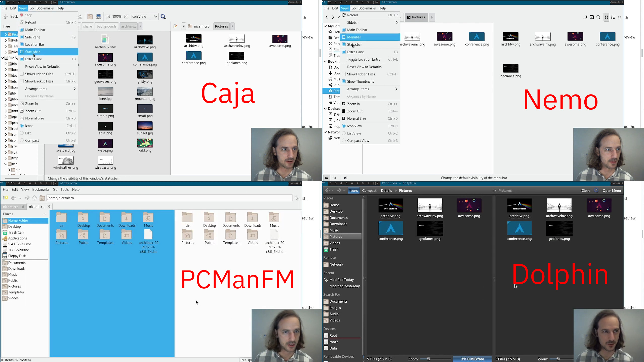Click the Nemo forward arrow
Screen dimensions: 644x362
coord(333,17)
